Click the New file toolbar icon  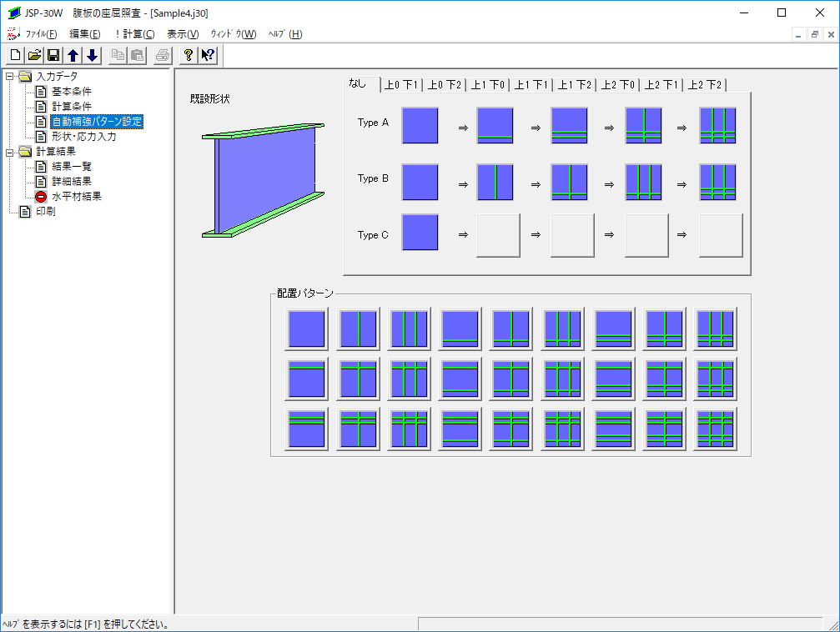(15, 55)
